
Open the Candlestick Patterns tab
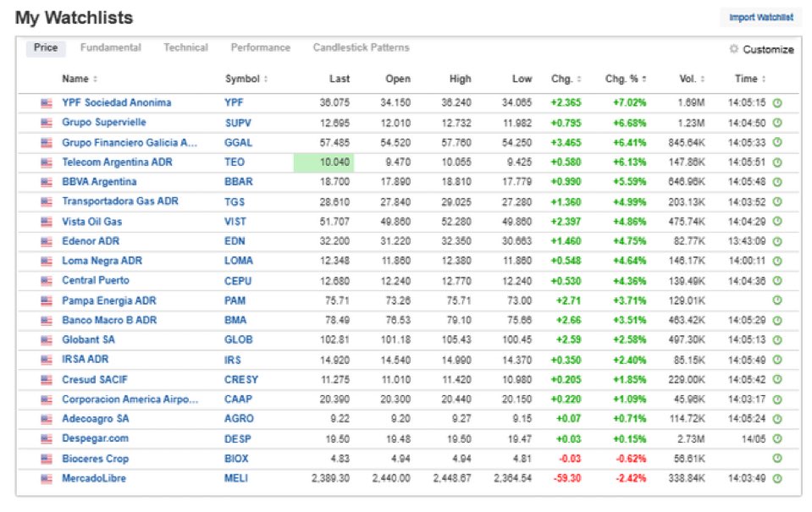point(361,47)
